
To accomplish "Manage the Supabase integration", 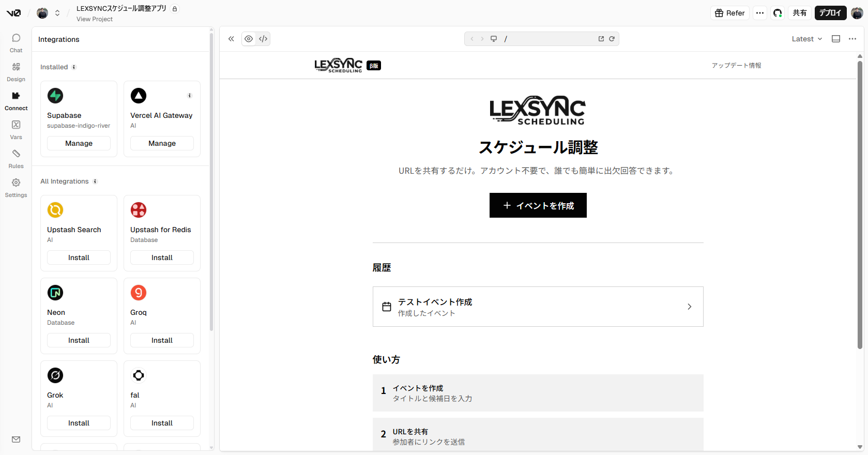I will pyautogui.click(x=79, y=143).
